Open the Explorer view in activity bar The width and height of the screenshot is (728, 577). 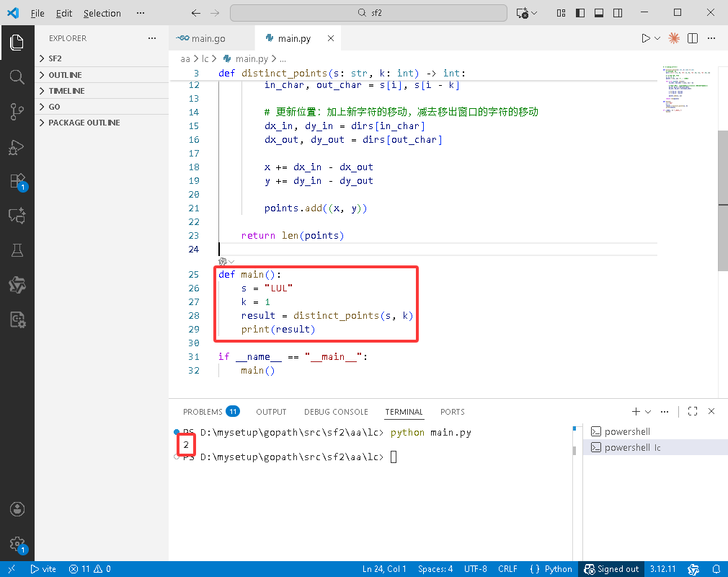tap(17, 43)
